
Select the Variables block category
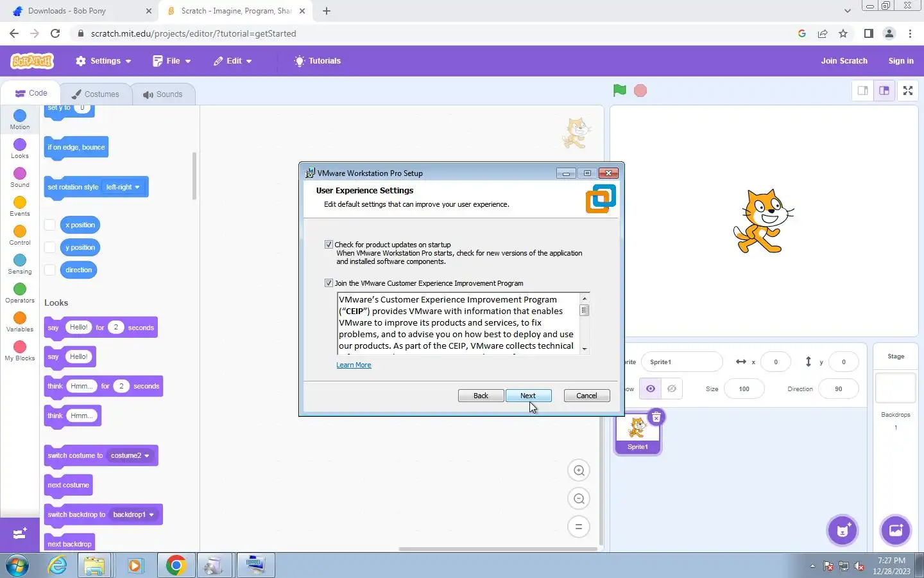point(20,322)
